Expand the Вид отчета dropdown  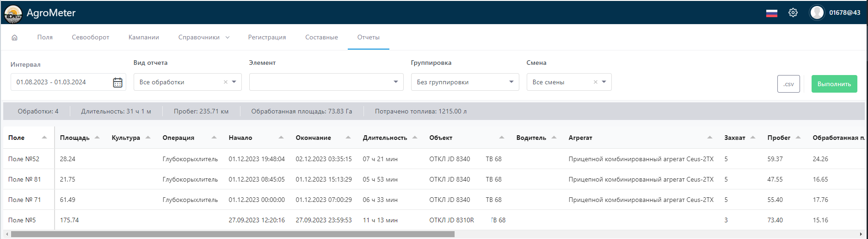coord(234,82)
